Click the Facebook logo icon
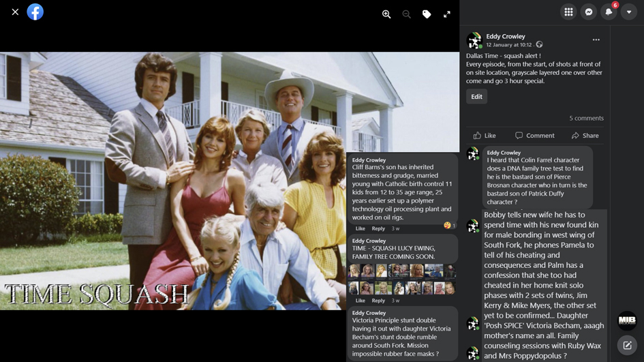This screenshot has width=644, height=362. point(35,12)
